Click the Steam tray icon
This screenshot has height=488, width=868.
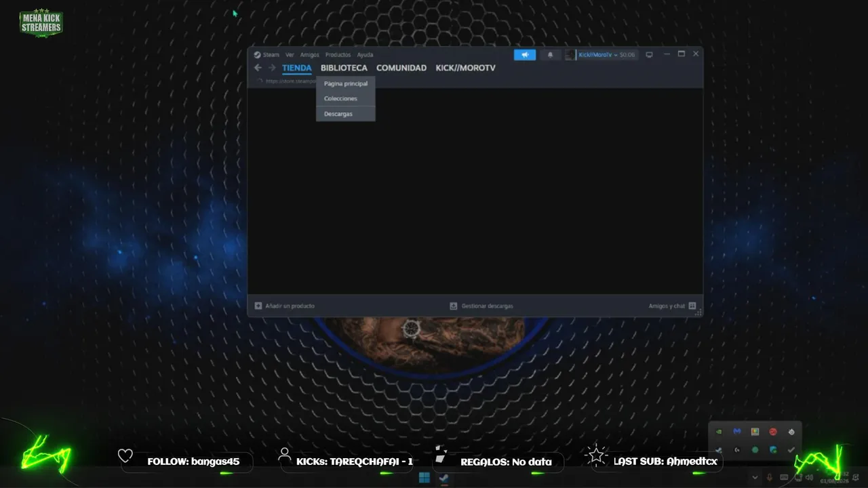(719, 450)
